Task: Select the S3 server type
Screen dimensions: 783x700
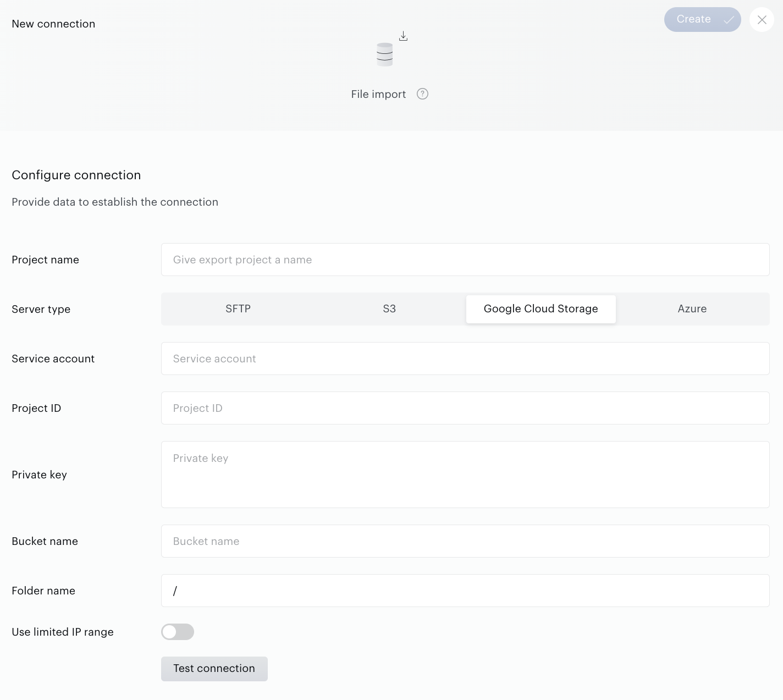Action: 389,309
